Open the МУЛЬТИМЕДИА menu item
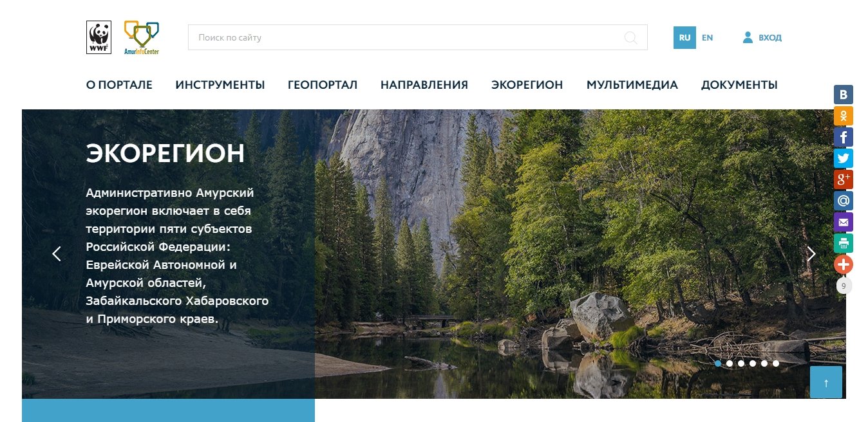This screenshot has height=422, width=868. coord(632,85)
